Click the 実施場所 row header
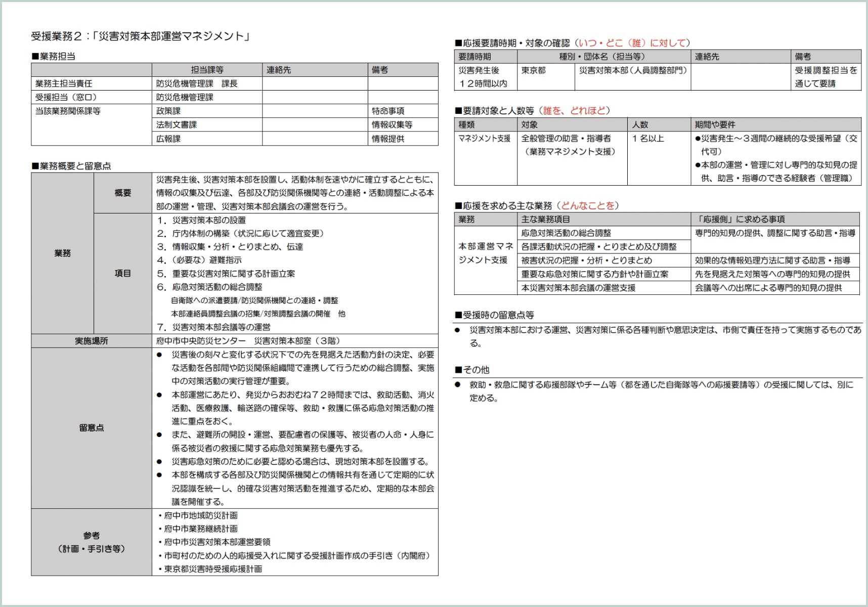The width and height of the screenshot is (868, 607). tap(91, 341)
